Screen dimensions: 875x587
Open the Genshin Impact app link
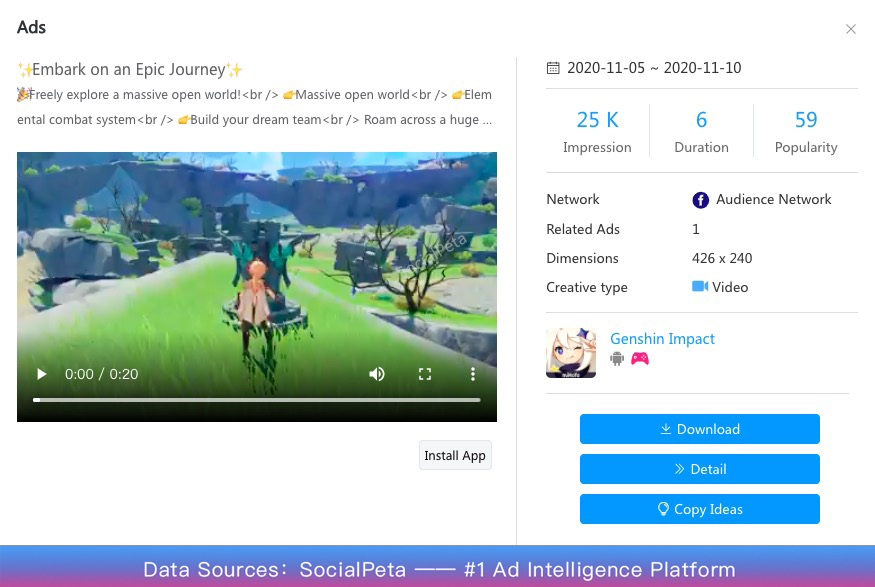pos(662,339)
